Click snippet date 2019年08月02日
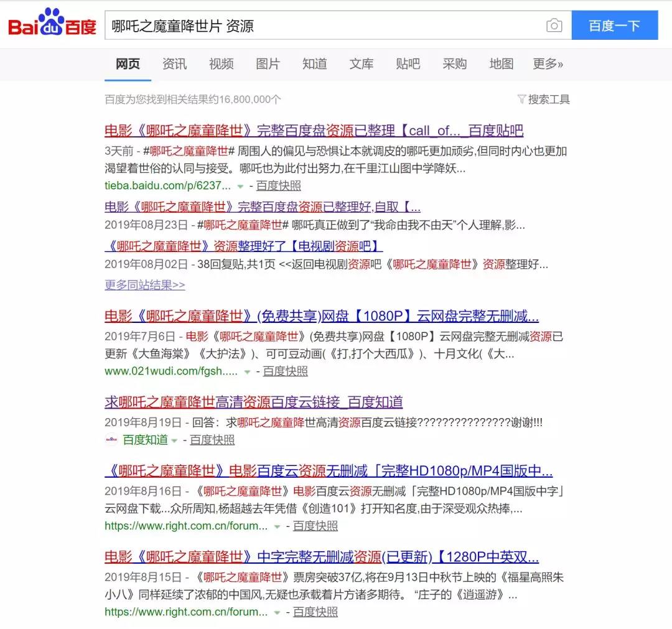Image resolution: width=672 pixels, height=629 pixels. tap(146, 264)
